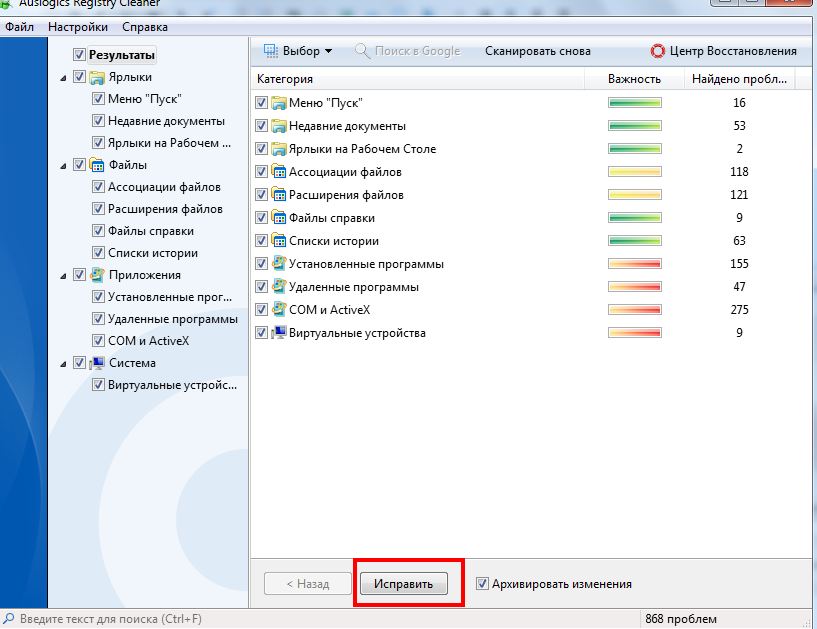Screen dimensions: 817x629
Task: Click problem count 121 cell
Action: tap(739, 195)
